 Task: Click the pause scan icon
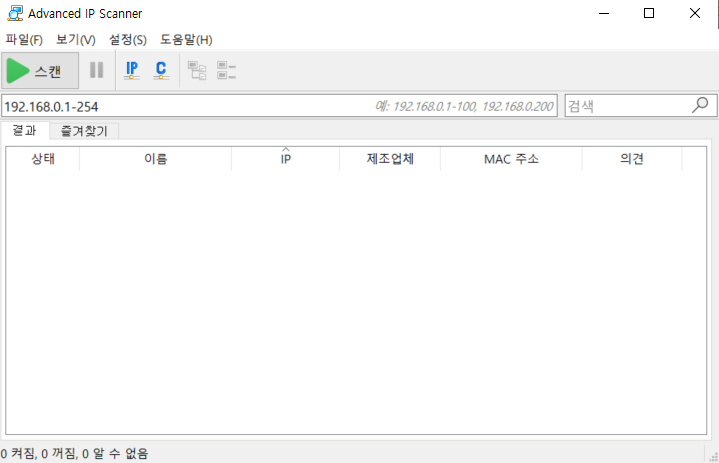click(96, 70)
